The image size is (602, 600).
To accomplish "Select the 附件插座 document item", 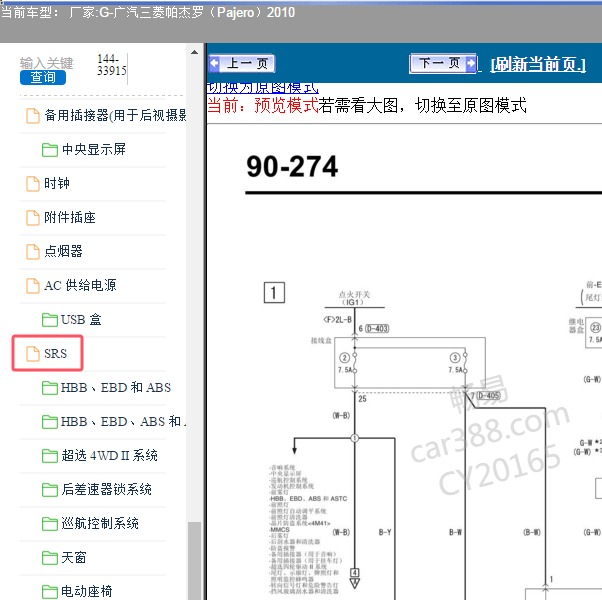I will click(x=61, y=217).
